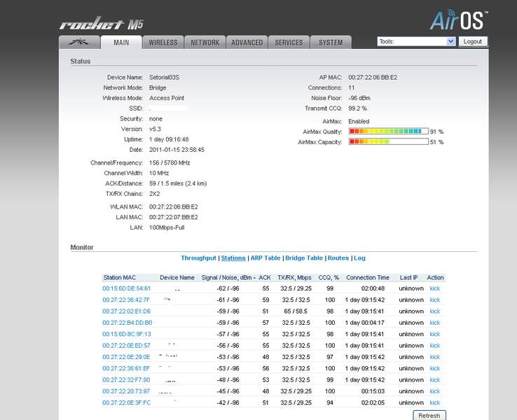517x420 pixels.
Task: Select the Uptime value 1 day 09:16:48
Action: [x=169, y=139]
